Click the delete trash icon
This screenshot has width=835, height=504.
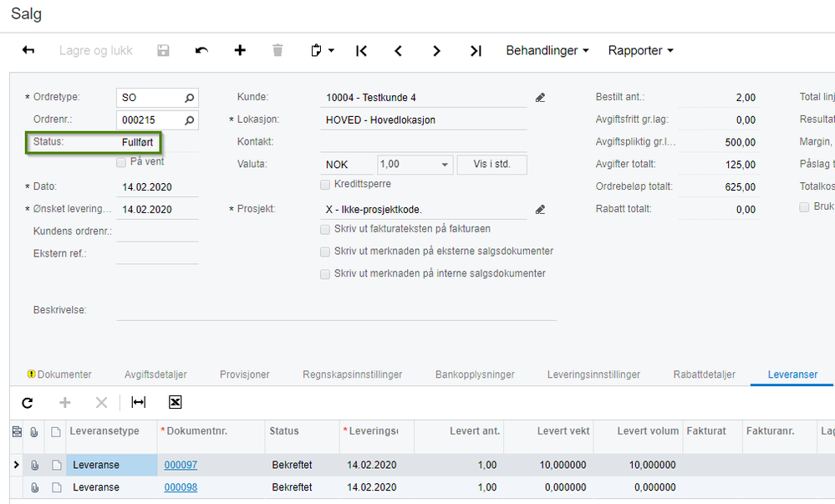click(x=277, y=50)
